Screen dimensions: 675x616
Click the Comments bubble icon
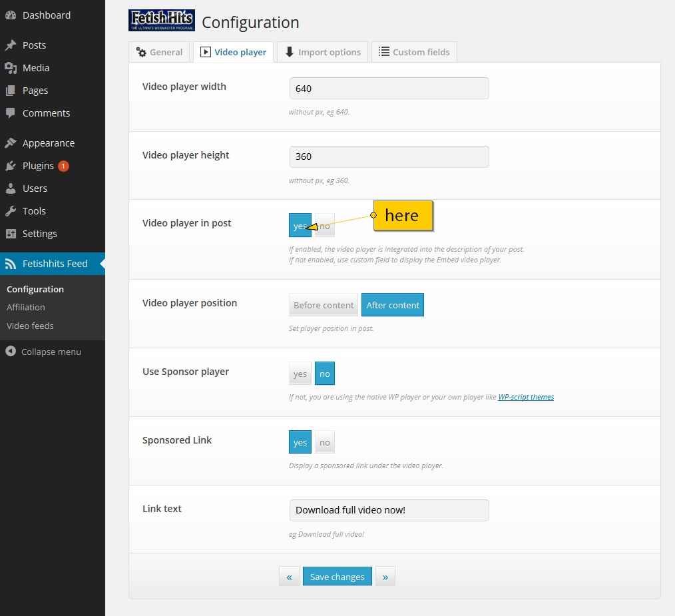click(x=11, y=113)
